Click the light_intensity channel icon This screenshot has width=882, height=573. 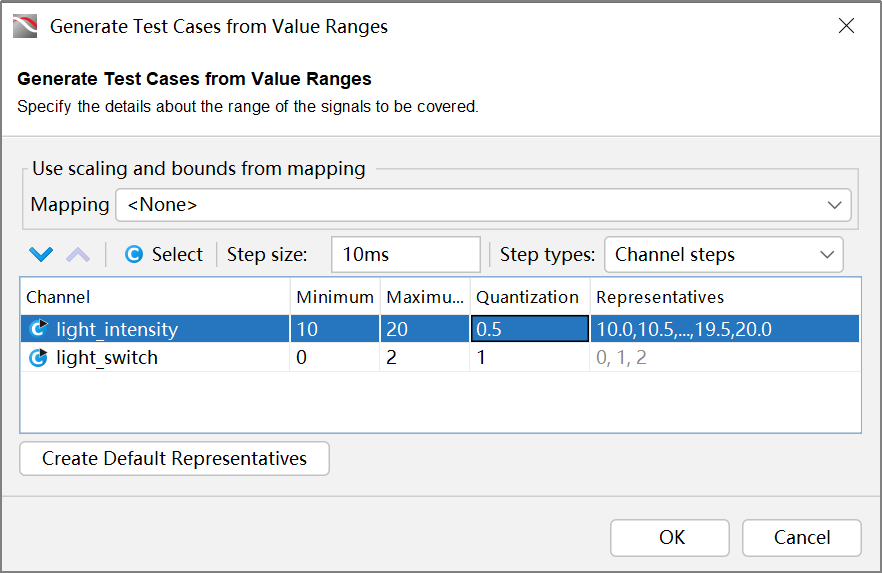click(39, 329)
